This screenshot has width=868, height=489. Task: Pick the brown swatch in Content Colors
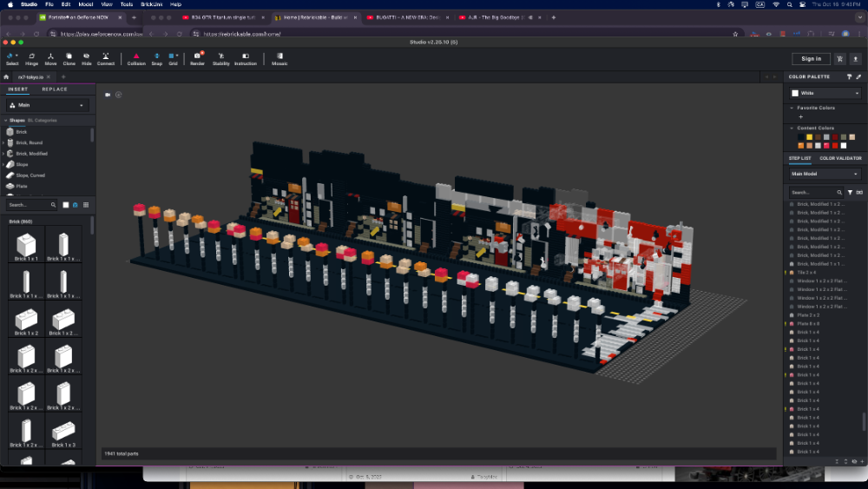(818, 137)
